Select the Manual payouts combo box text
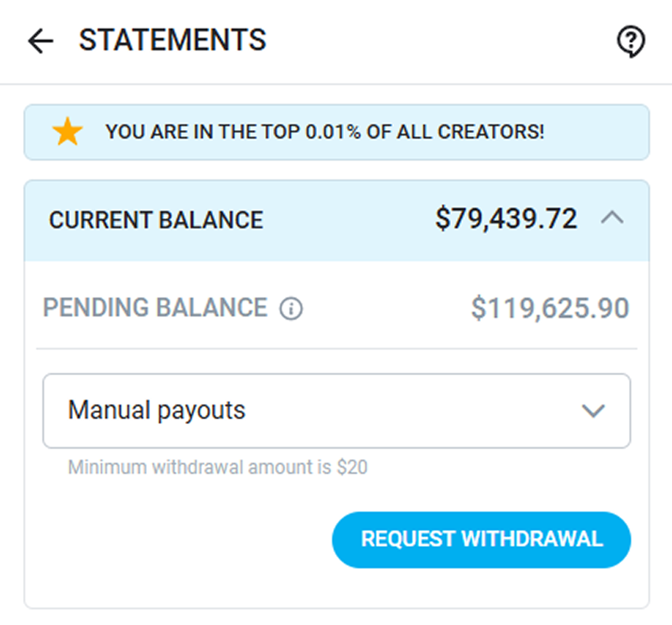672x625 pixels. pyautogui.click(x=156, y=411)
